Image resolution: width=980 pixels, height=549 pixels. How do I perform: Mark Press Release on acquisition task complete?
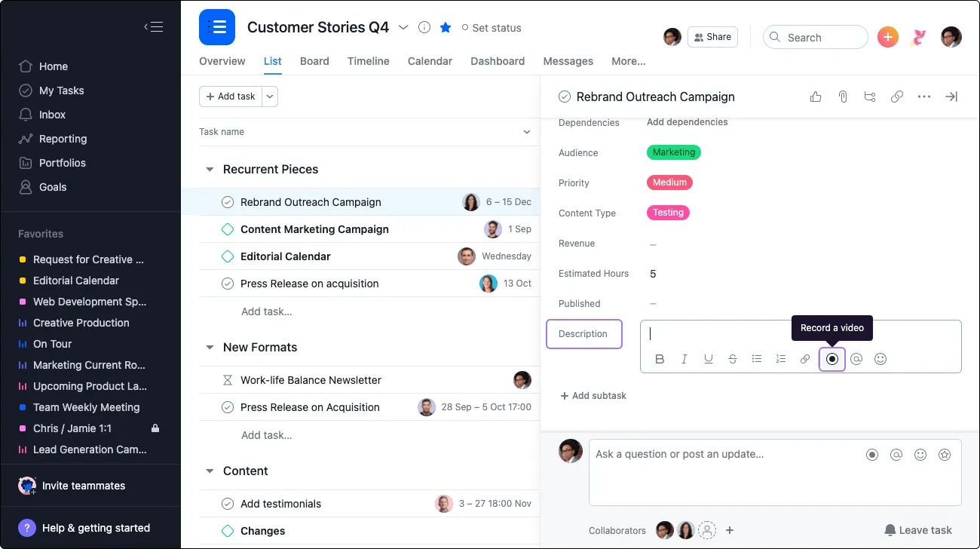click(x=228, y=284)
